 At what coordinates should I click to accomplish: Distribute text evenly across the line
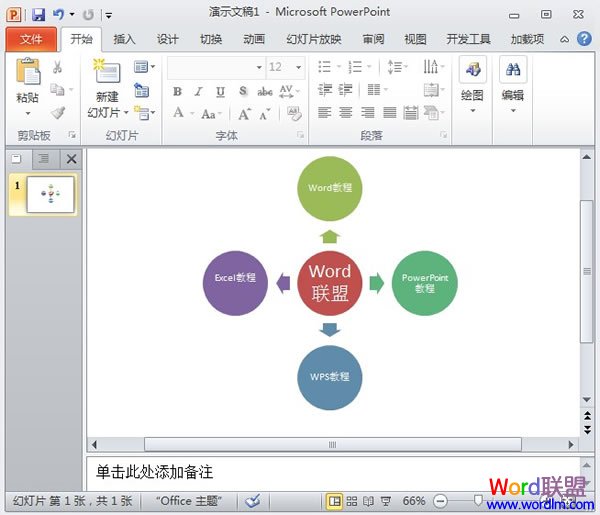pyautogui.click(x=411, y=112)
